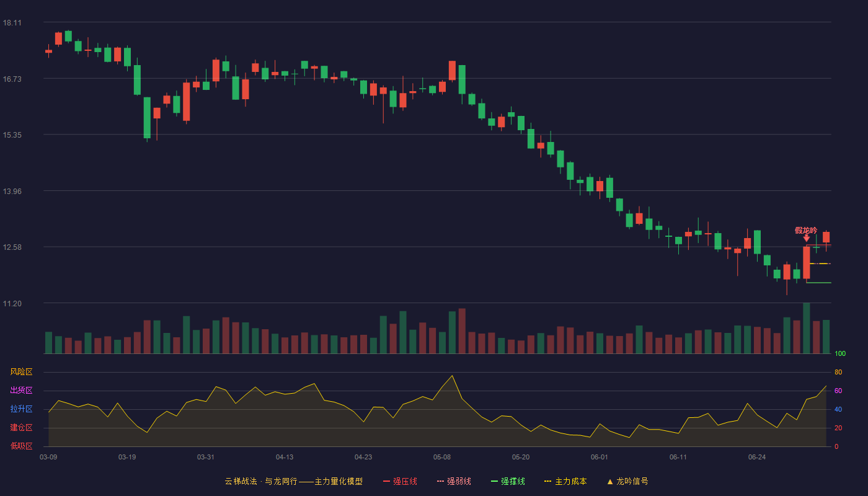Click the 03-09 date label
868x496 pixels.
click(x=48, y=457)
